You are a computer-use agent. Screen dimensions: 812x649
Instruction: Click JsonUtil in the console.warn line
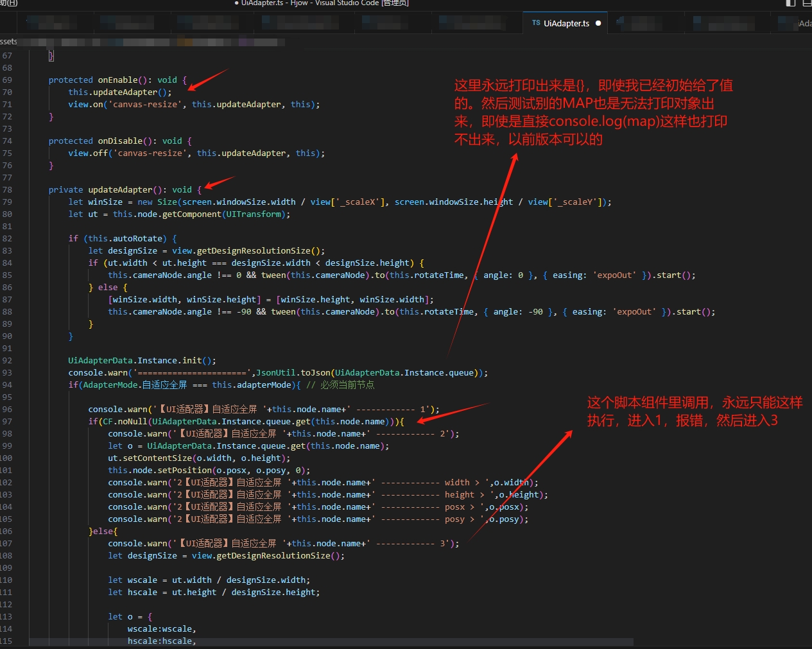point(275,373)
